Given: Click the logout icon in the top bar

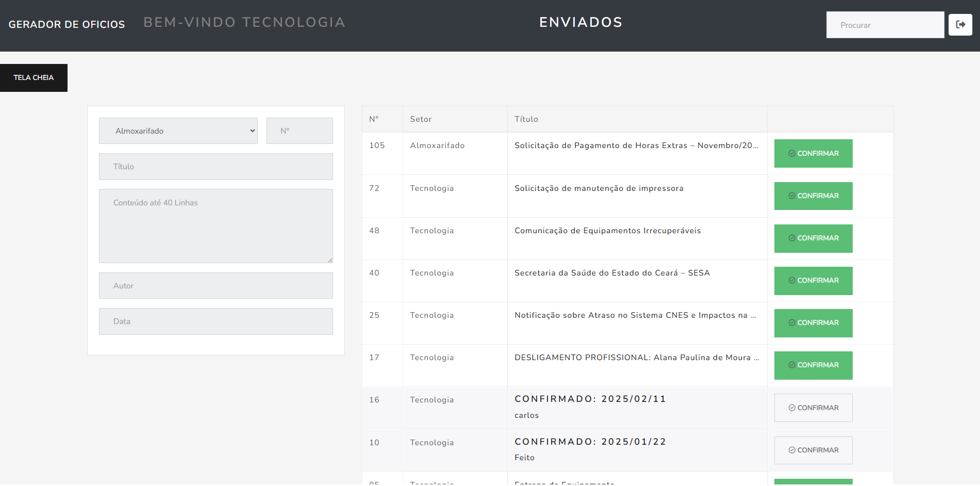Looking at the screenshot, I should (960, 24).
